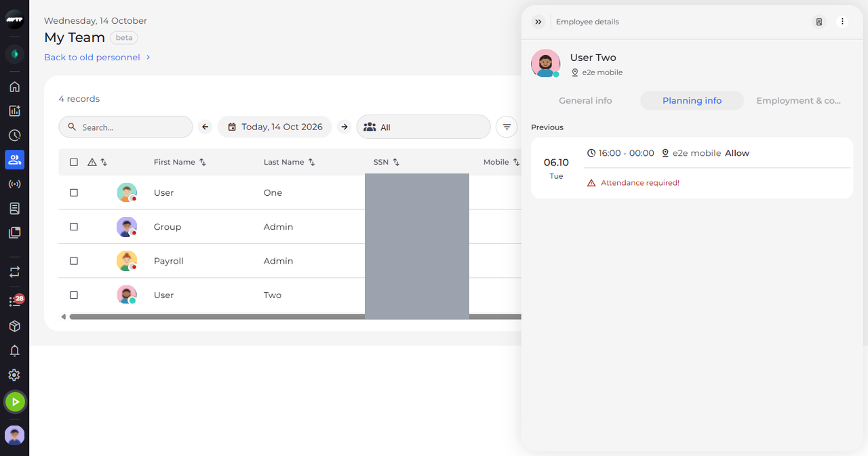This screenshot has width=868, height=456.
Task: Open the settings gear in sidebar
Action: [x=14, y=375]
